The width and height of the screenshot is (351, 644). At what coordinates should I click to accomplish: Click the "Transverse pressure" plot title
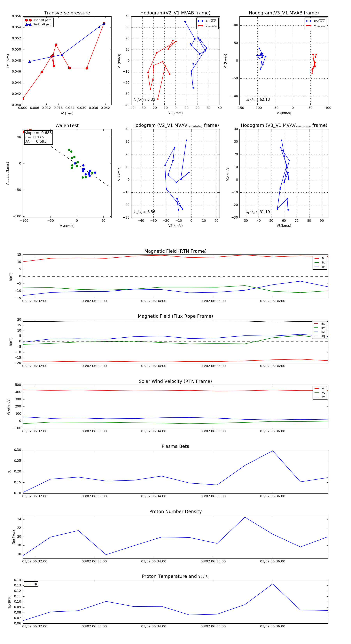(x=67, y=13)
